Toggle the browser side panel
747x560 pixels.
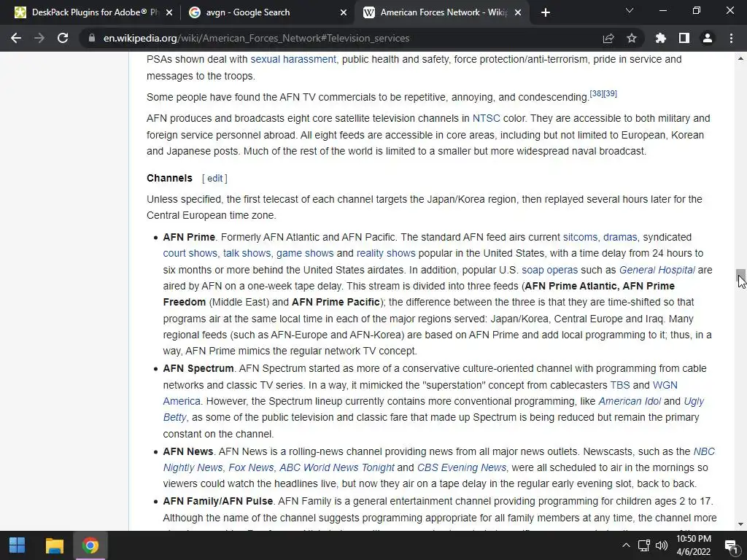684,38
